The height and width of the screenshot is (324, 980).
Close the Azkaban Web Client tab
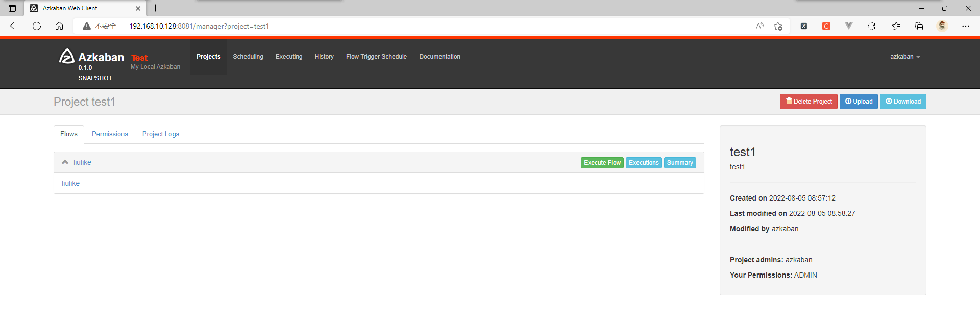(138, 8)
